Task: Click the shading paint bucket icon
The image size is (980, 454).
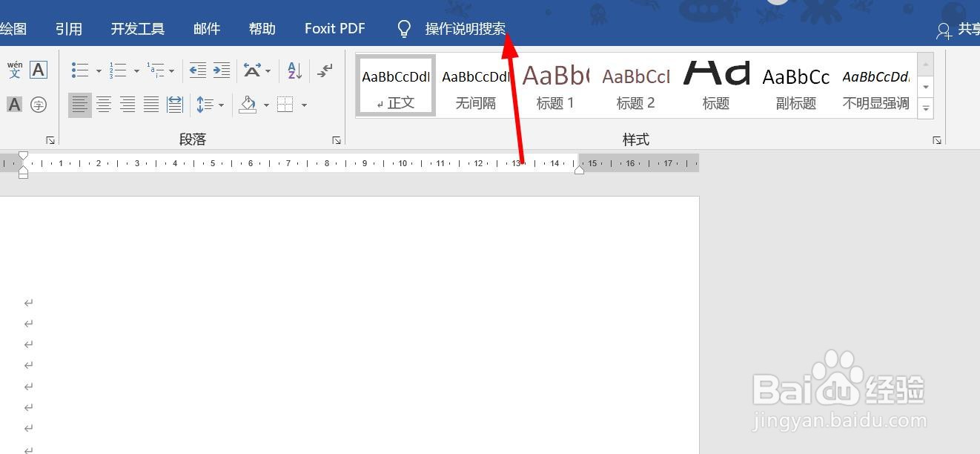Action: click(x=248, y=105)
